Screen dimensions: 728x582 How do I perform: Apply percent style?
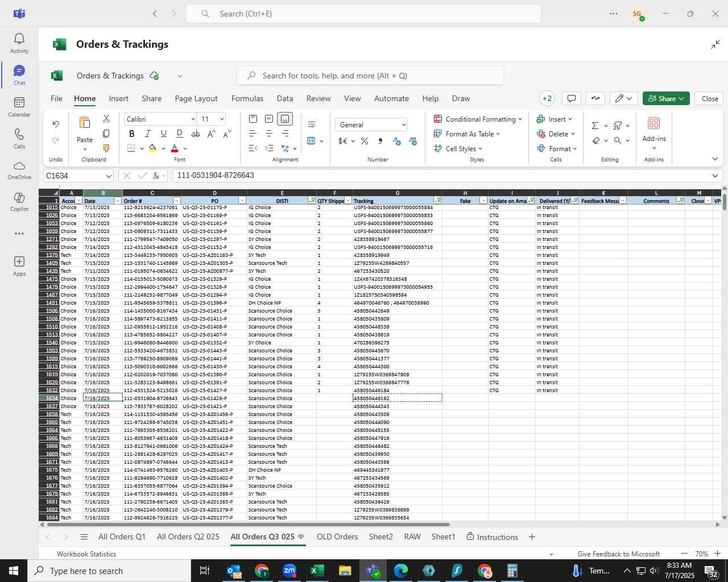pos(365,141)
